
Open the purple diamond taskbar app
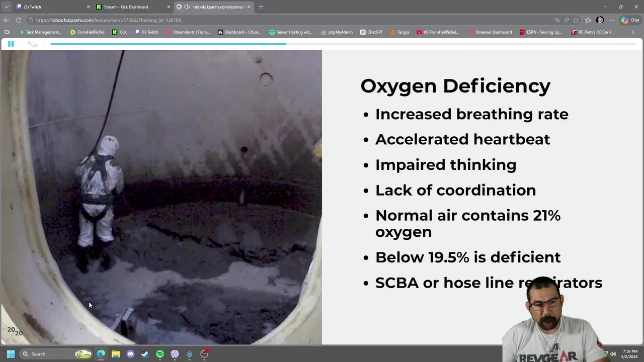point(189,354)
